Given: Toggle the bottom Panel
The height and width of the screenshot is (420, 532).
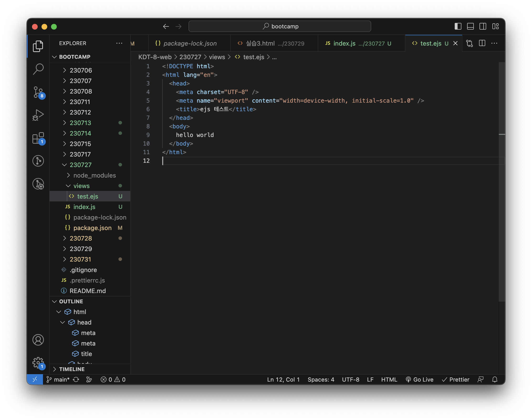Looking at the screenshot, I should coord(470,26).
